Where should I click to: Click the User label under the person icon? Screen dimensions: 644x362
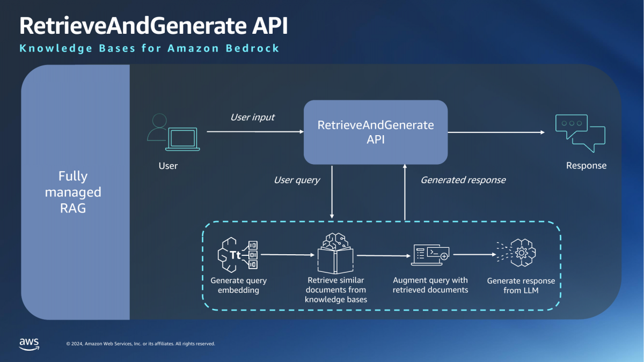point(168,166)
